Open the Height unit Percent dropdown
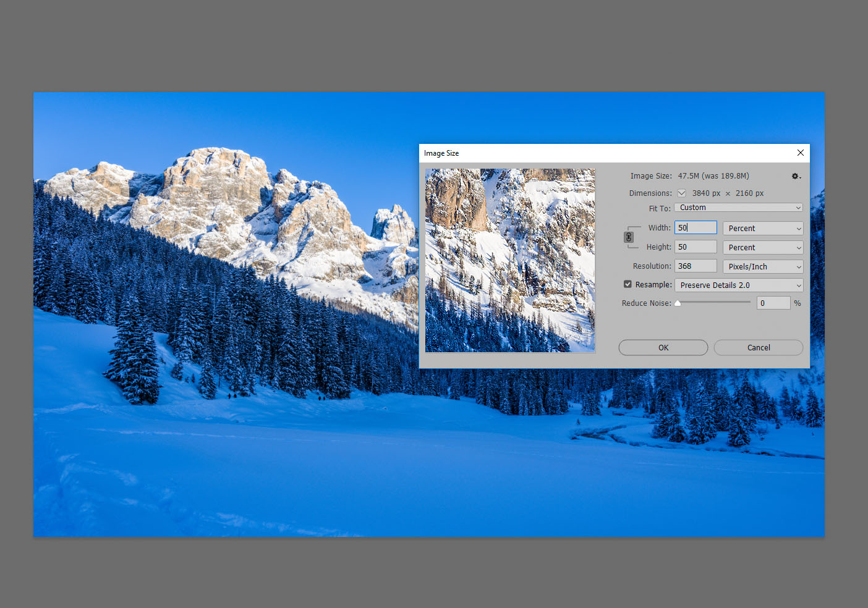 (763, 247)
